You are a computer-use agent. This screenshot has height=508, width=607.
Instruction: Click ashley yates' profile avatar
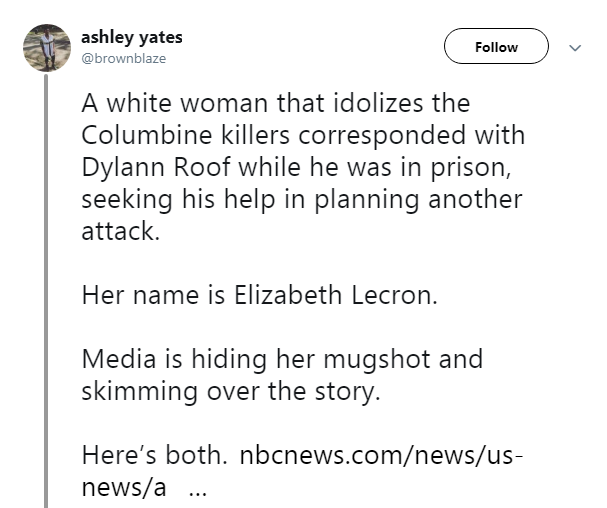click(x=46, y=47)
